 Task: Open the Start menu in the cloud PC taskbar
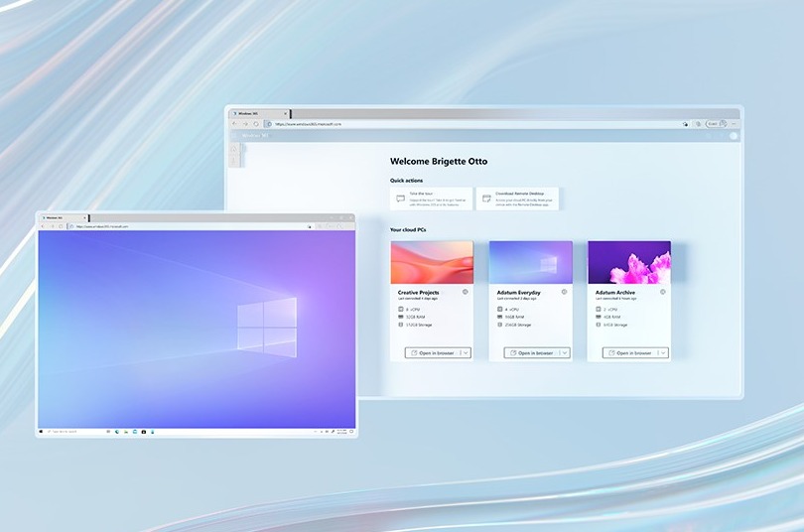click(x=41, y=432)
